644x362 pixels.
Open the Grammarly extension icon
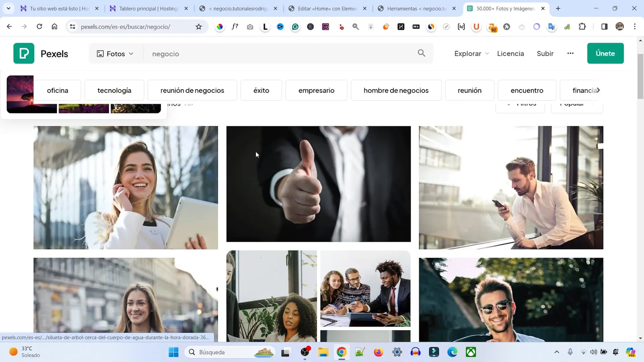295,27
